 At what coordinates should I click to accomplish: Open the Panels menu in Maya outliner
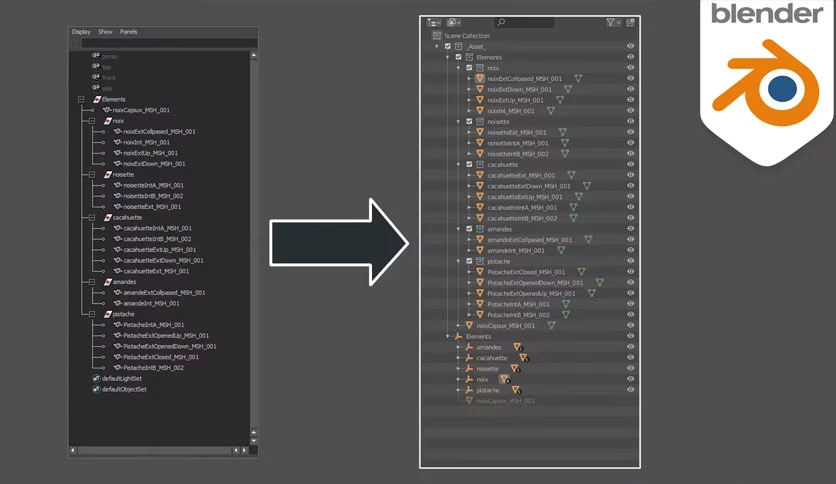pyautogui.click(x=128, y=31)
